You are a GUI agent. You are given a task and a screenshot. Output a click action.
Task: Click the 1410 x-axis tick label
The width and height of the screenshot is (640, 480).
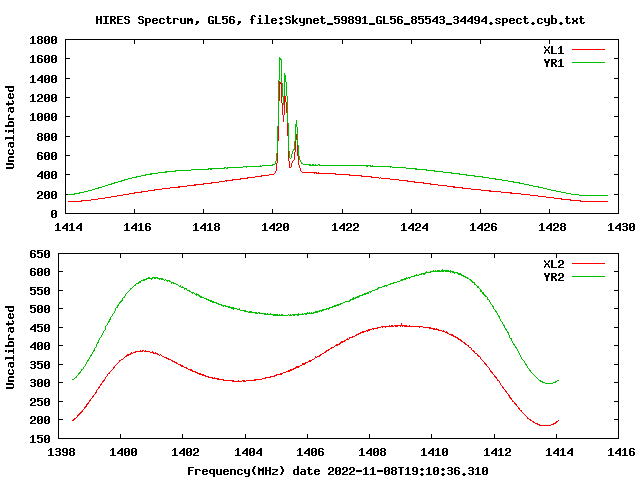tap(434, 452)
